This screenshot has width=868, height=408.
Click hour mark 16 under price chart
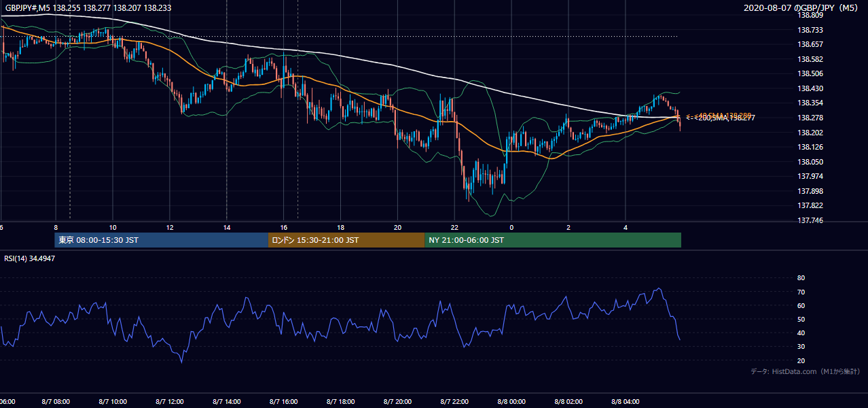pos(284,228)
